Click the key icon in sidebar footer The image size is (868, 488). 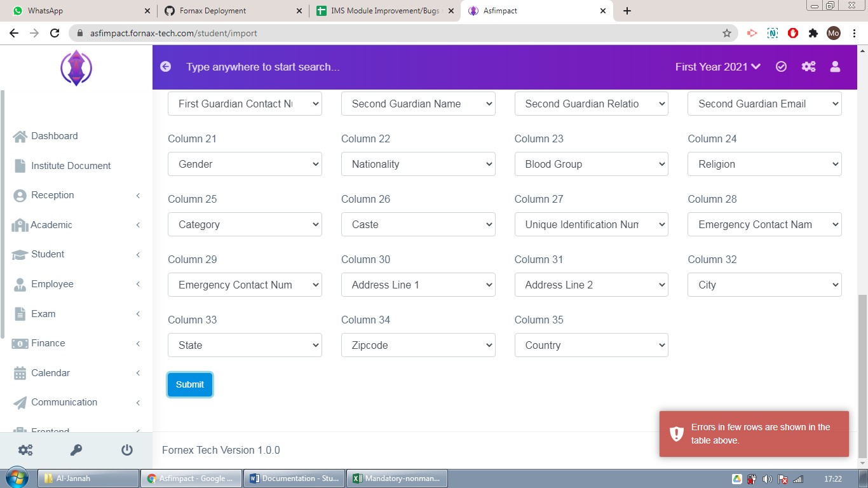pyautogui.click(x=76, y=450)
